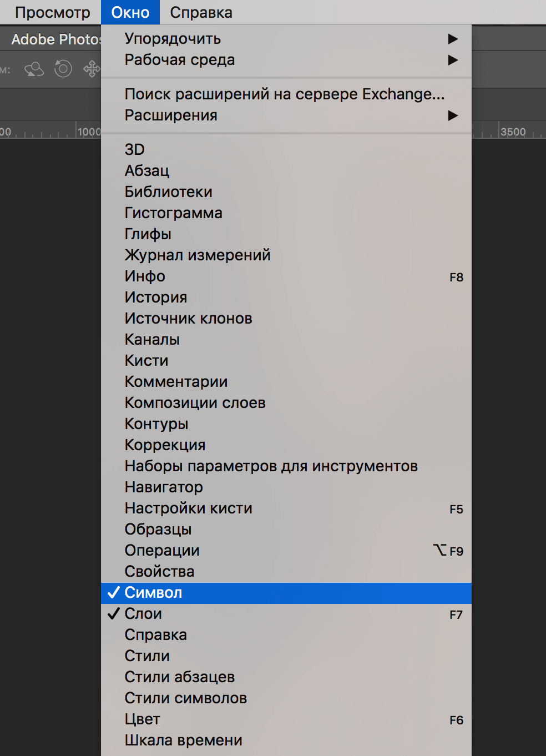546x756 pixels.
Task: Select the 3D pan camera tool
Action: [92, 69]
